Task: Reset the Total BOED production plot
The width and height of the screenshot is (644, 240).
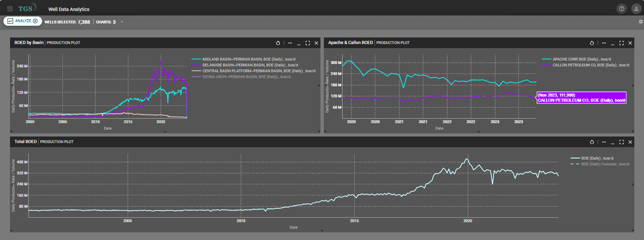Action: coord(592,142)
